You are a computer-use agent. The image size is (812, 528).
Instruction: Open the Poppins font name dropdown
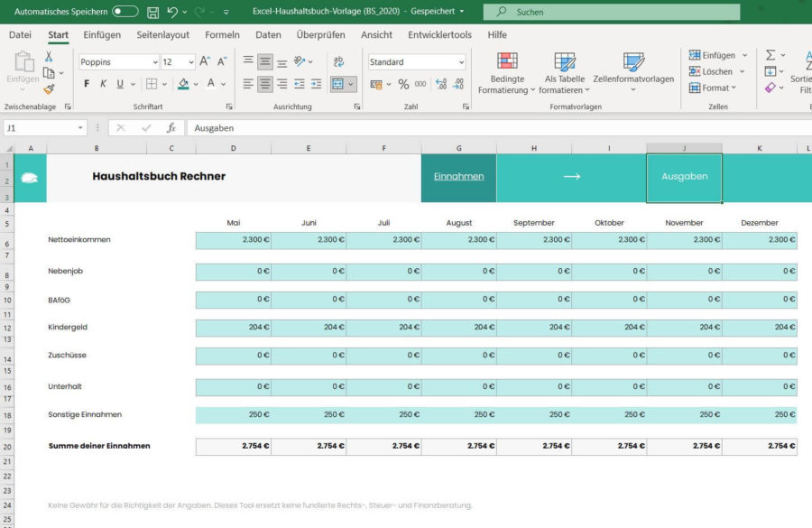pos(155,62)
